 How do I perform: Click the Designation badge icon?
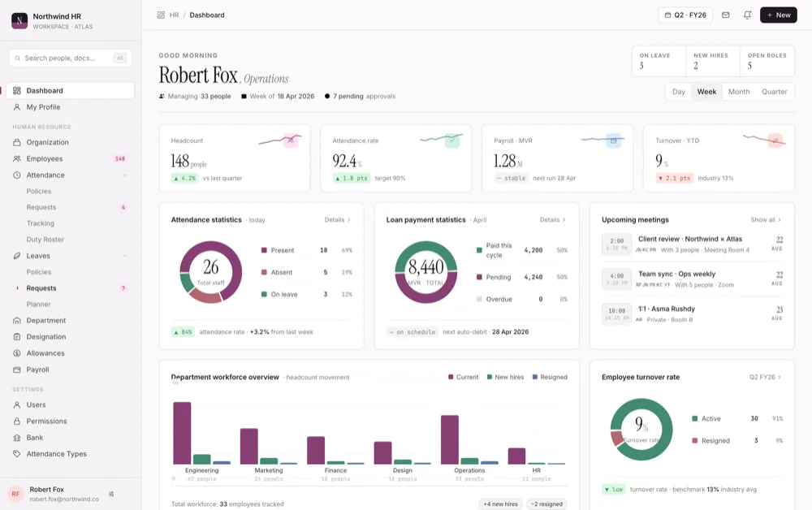pos(17,336)
